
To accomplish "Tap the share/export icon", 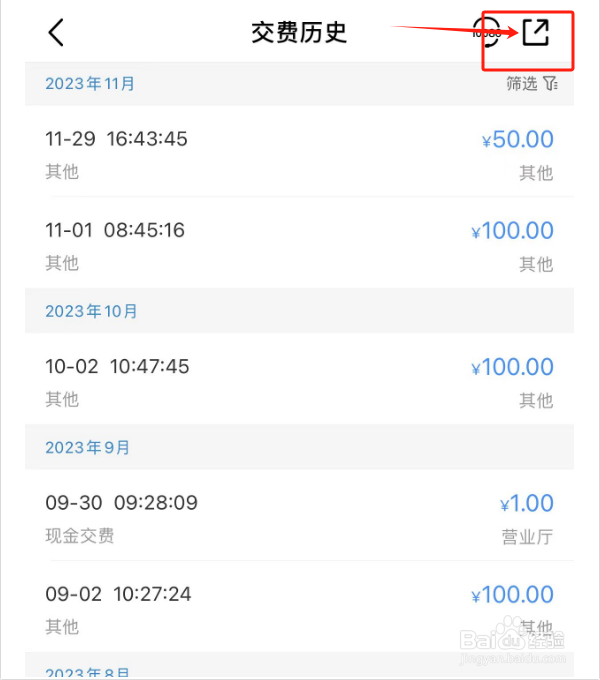I will (x=536, y=32).
